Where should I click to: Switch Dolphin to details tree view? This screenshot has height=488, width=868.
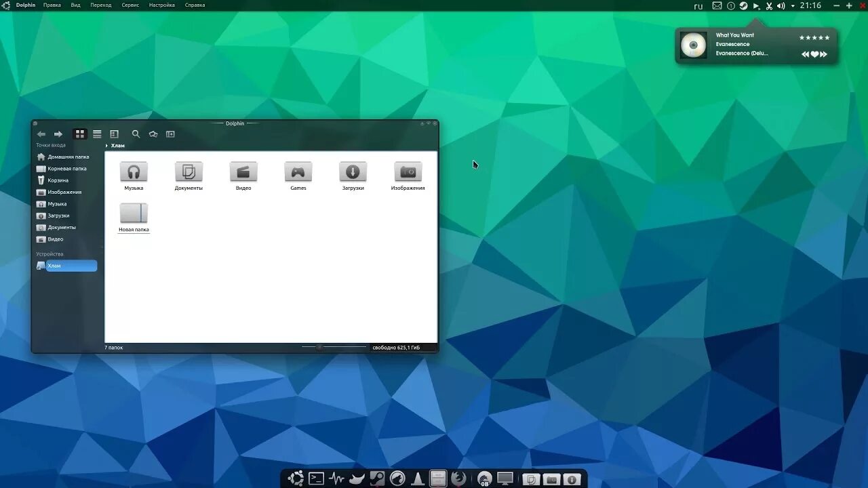[114, 134]
